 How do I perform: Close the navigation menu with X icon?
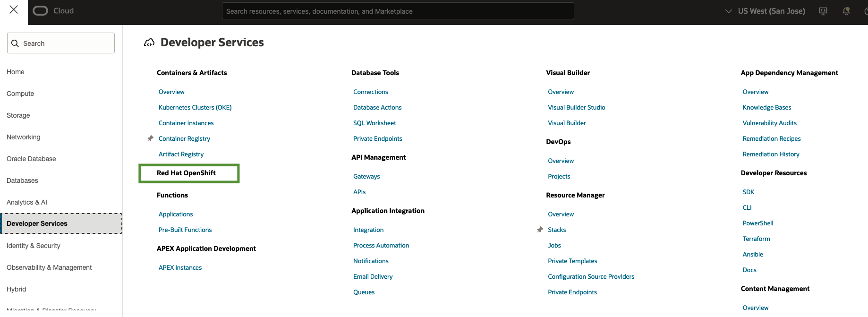[x=14, y=9]
